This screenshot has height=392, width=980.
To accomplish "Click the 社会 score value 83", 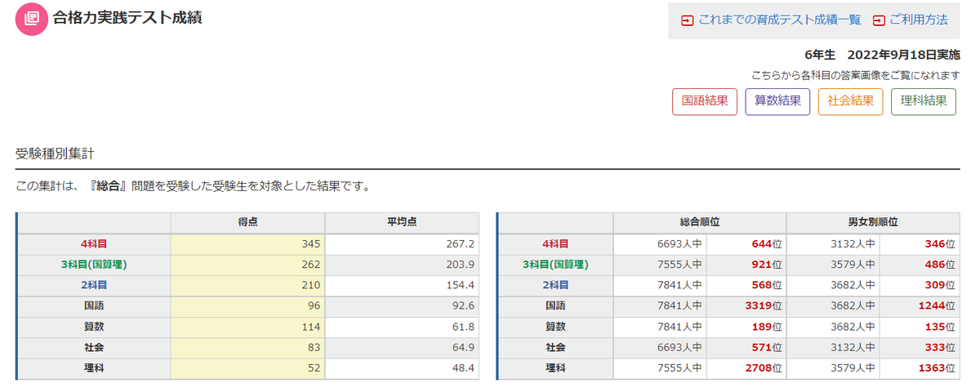I will pyautogui.click(x=314, y=347).
